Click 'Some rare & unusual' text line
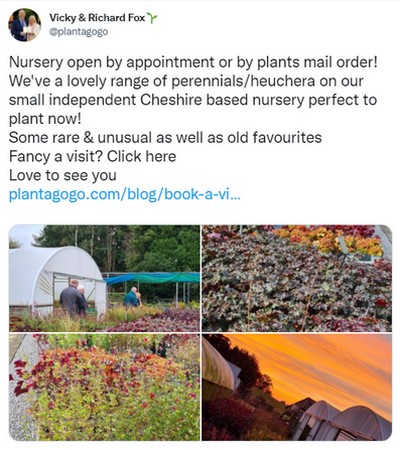 pyautogui.click(x=165, y=138)
